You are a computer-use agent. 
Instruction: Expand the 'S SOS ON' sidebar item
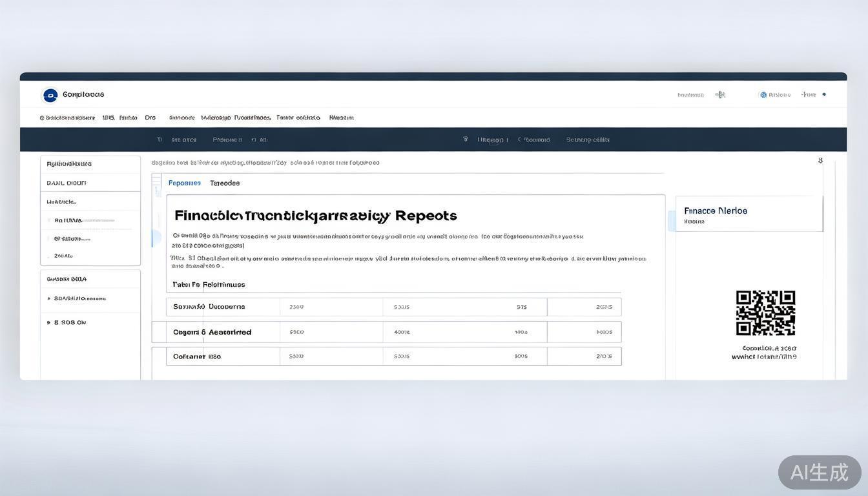[70, 322]
